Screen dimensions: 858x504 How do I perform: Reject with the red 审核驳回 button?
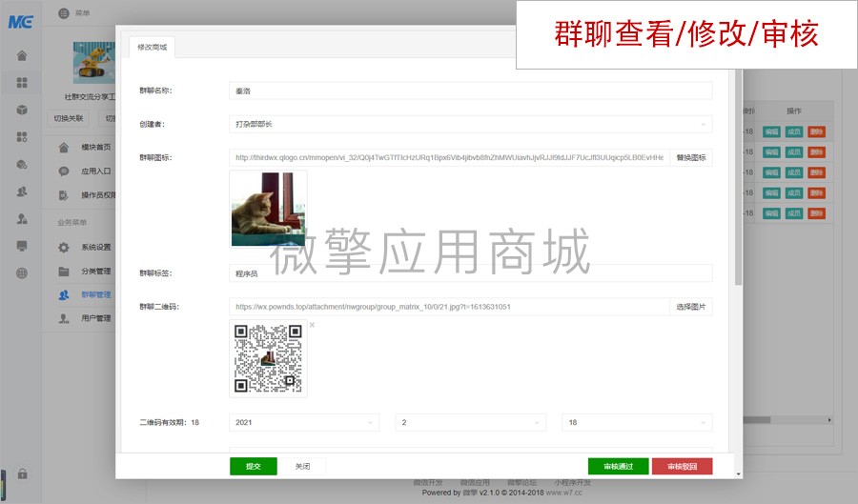pyautogui.click(x=683, y=466)
